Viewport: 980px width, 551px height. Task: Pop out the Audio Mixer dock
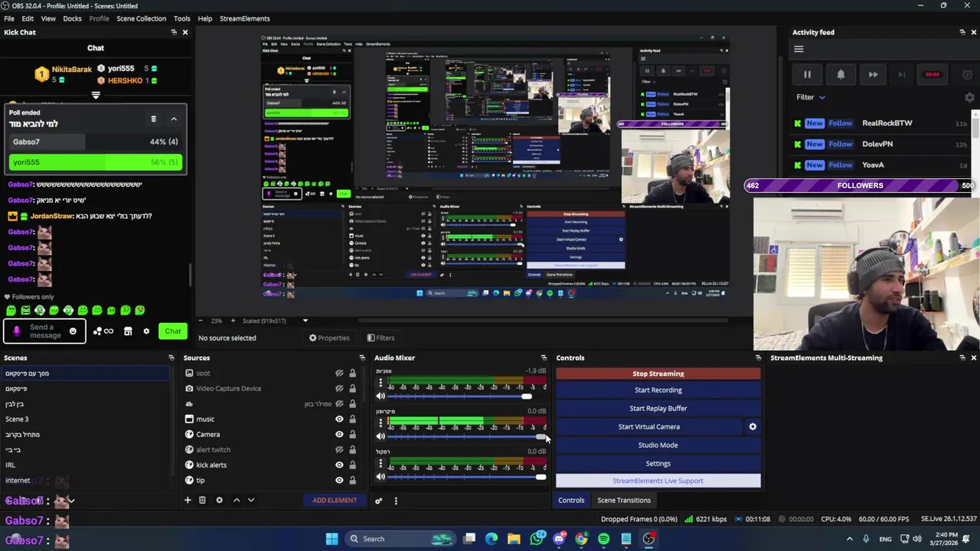(544, 357)
